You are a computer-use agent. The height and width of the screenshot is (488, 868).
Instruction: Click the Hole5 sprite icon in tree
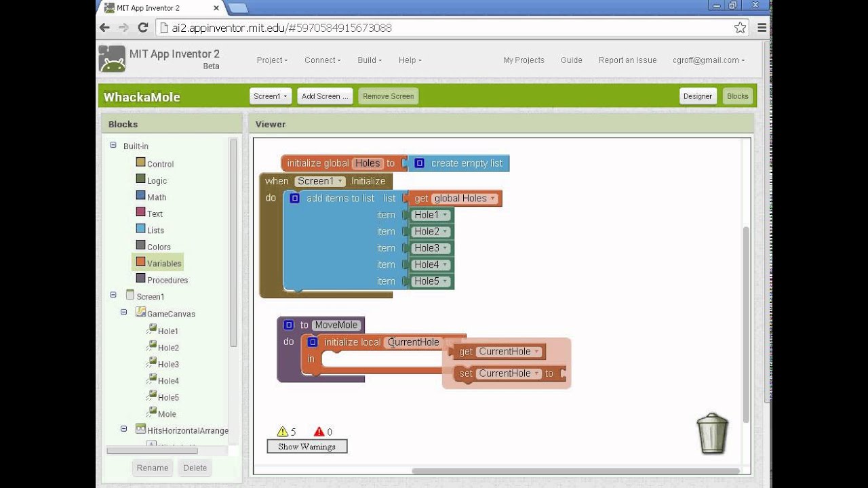click(152, 396)
